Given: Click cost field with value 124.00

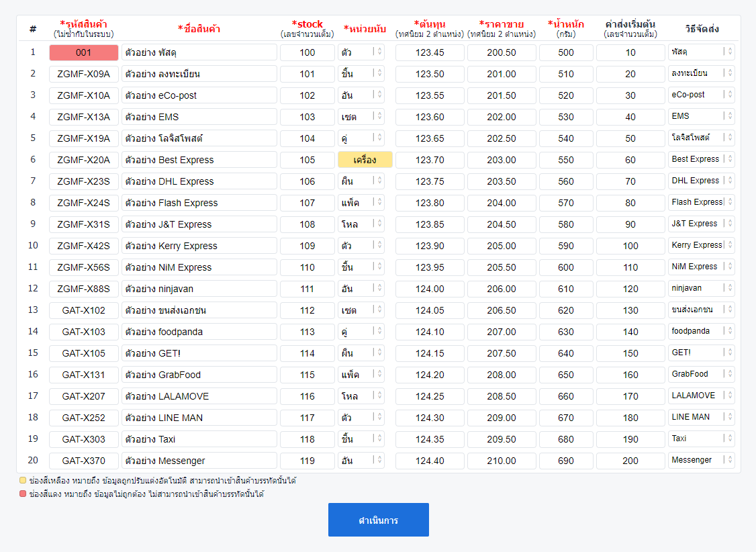Looking at the screenshot, I should (x=430, y=289).
